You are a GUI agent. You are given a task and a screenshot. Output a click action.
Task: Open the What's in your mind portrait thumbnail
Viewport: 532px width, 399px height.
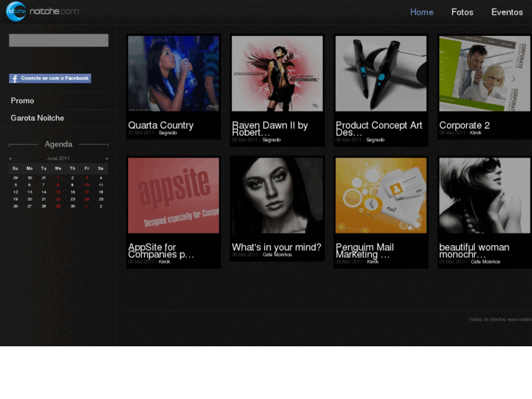pos(277,195)
